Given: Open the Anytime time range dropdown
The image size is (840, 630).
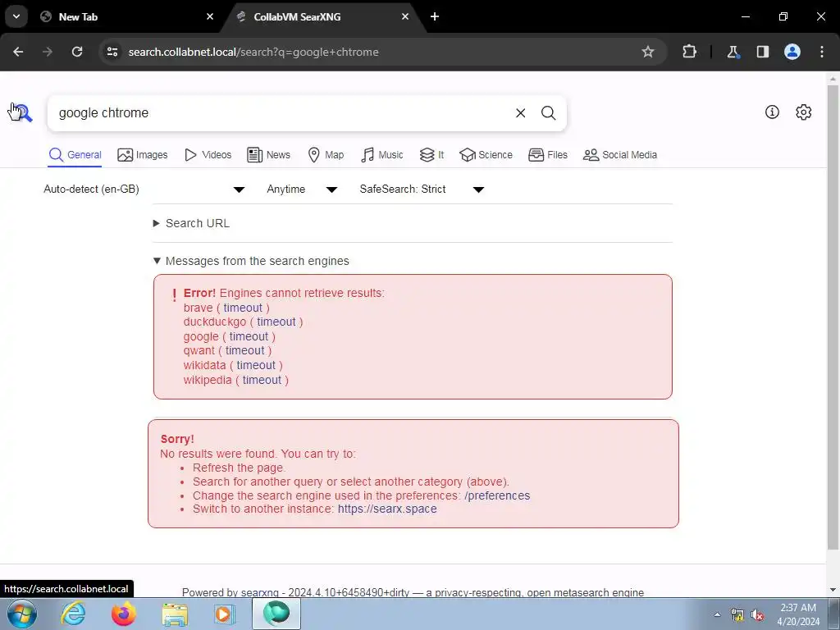Looking at the screenshot, I should tap(302, 189).
